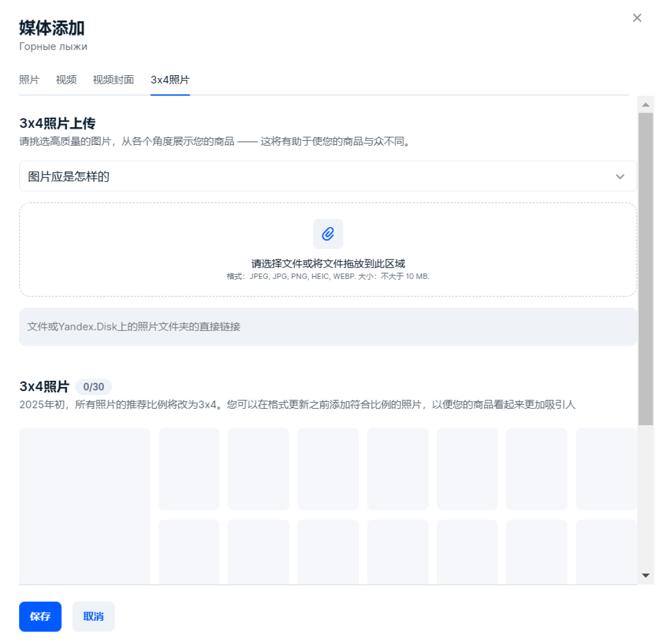
Task: Select the 视频封面 tab
Action: 113,80
